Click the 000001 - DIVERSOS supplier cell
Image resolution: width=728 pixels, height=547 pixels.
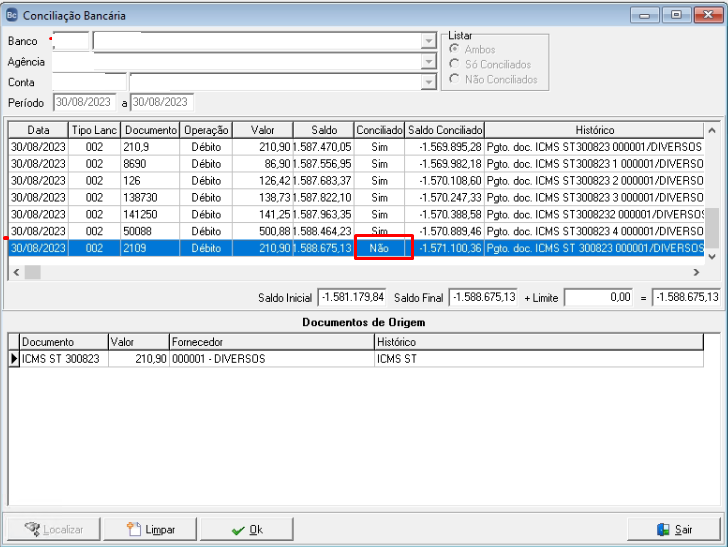coord(272,358)
